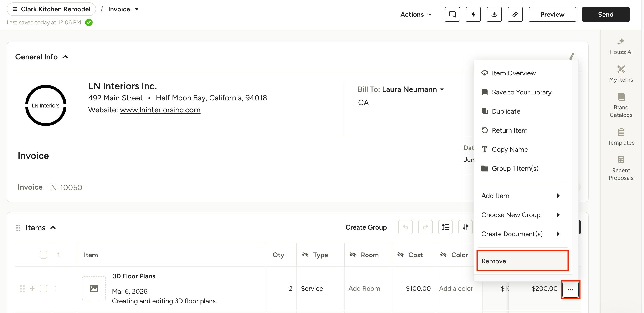
Task: Click the Preview button
Action: [552, 14]
